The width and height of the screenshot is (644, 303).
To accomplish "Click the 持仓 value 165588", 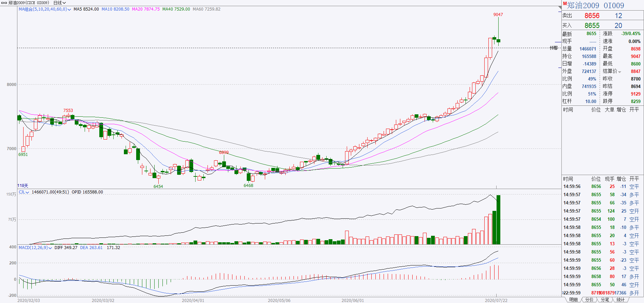I will tap(589, 56).
